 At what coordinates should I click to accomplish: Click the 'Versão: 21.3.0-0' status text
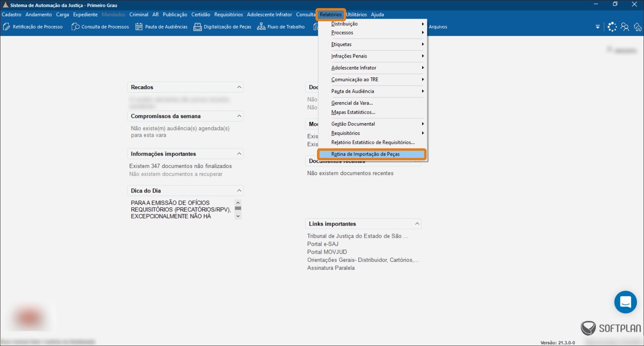558,343
